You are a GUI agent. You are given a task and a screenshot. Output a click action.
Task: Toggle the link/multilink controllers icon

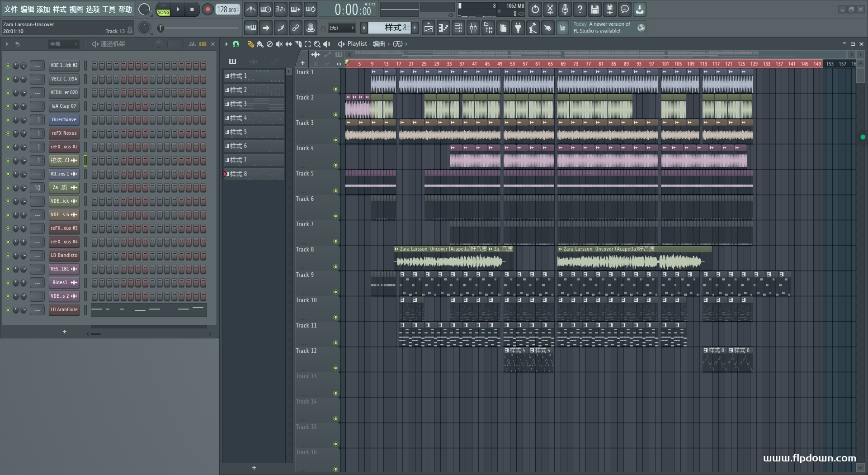(296, 28)
